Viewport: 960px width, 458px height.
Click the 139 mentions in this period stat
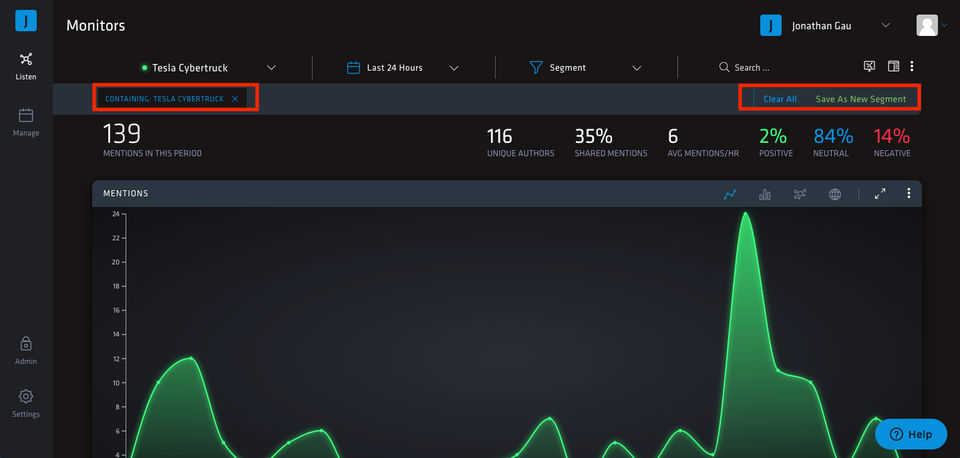click(152, 140)
